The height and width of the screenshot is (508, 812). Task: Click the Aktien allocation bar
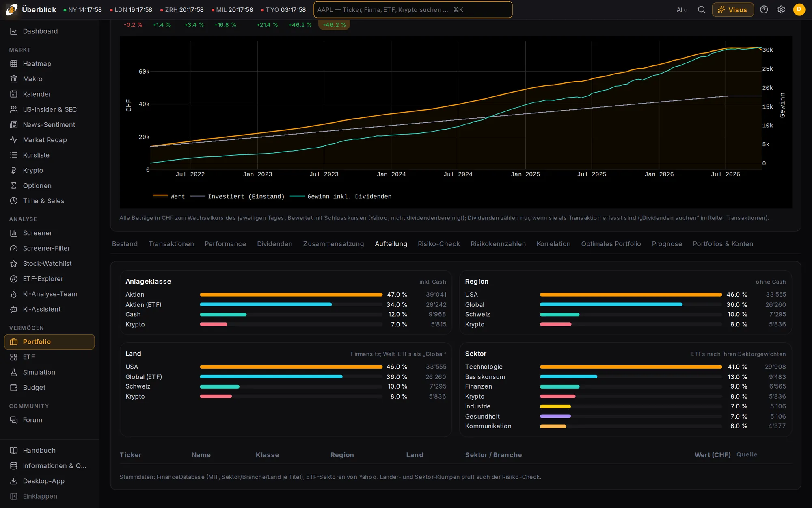291,295
